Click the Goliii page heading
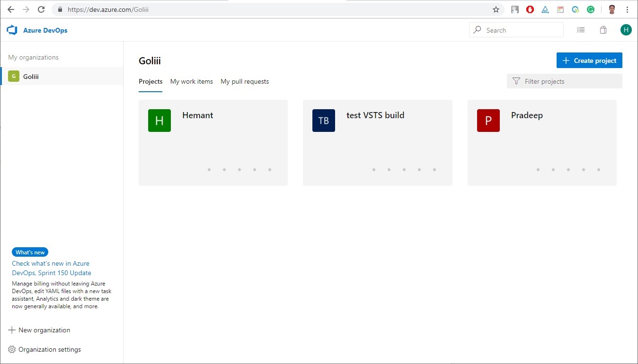638x364 pixels. [x=150, y=61]
